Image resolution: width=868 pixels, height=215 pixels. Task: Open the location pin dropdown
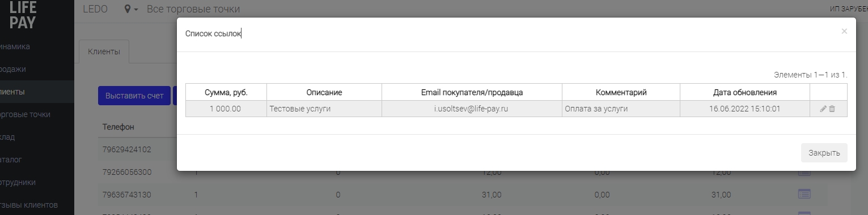tap(131, 9)
